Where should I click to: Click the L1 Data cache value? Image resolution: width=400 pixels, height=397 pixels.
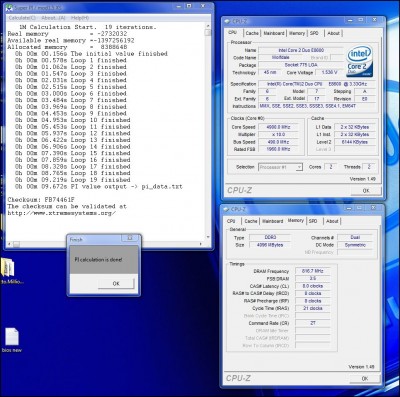pos(355,127)
